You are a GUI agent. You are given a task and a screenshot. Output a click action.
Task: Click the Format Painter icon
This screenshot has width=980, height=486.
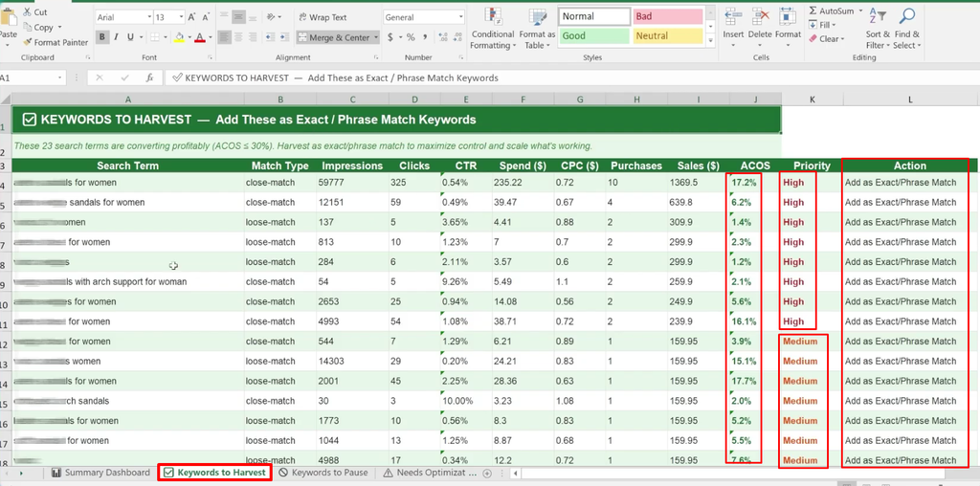pos(28,42)
